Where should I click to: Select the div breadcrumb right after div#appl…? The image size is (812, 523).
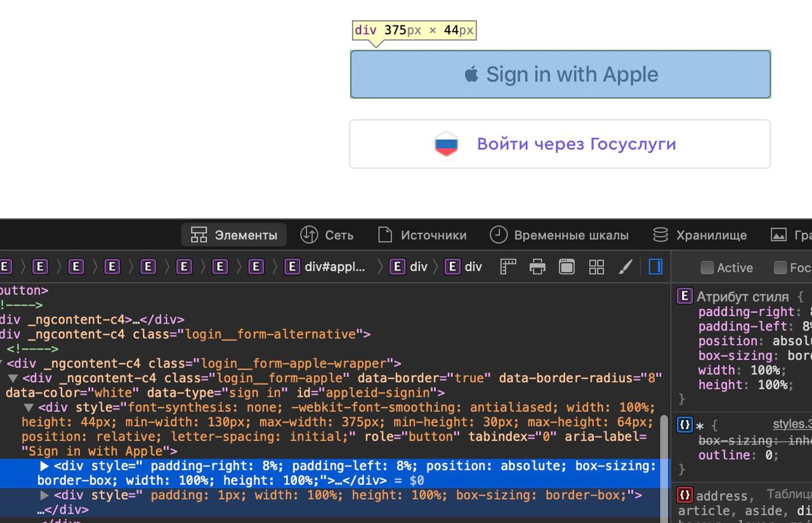[409, 267]
